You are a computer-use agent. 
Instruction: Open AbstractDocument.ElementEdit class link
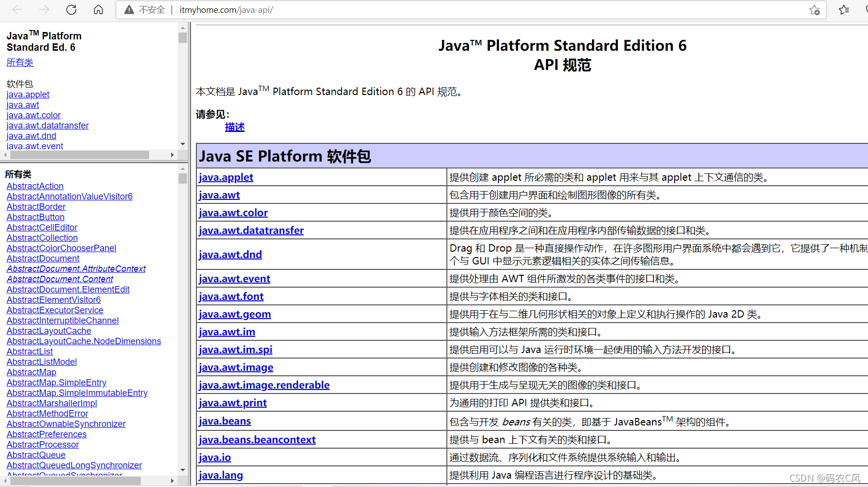pyautogui.click(x=68, y=290)
